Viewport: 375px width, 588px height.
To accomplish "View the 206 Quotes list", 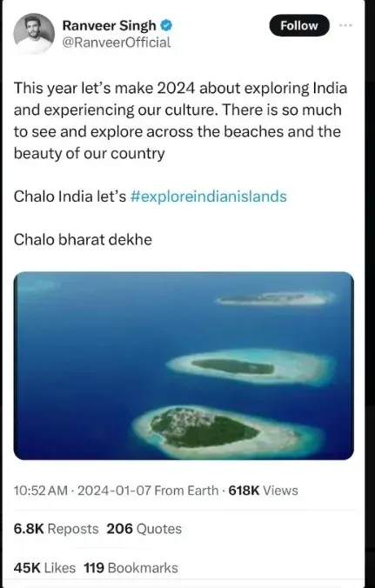I will click(x=144, y=529).
